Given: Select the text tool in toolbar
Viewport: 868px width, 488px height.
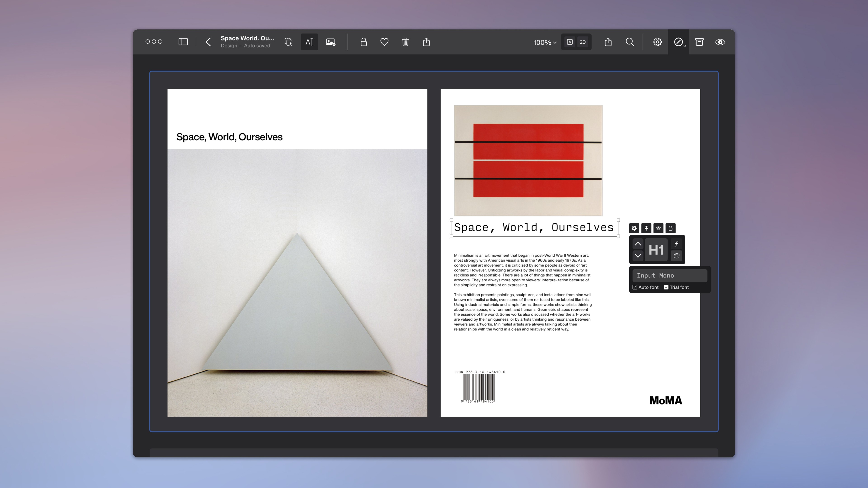Looking at the screenshot, I should click(309, 42).
